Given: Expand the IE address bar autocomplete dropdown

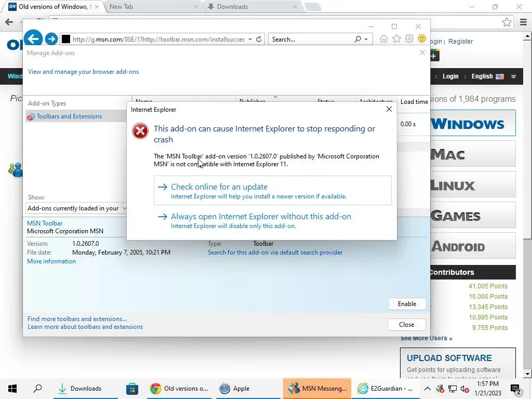Looking at the screenshot, I should (x=250, y=39).
